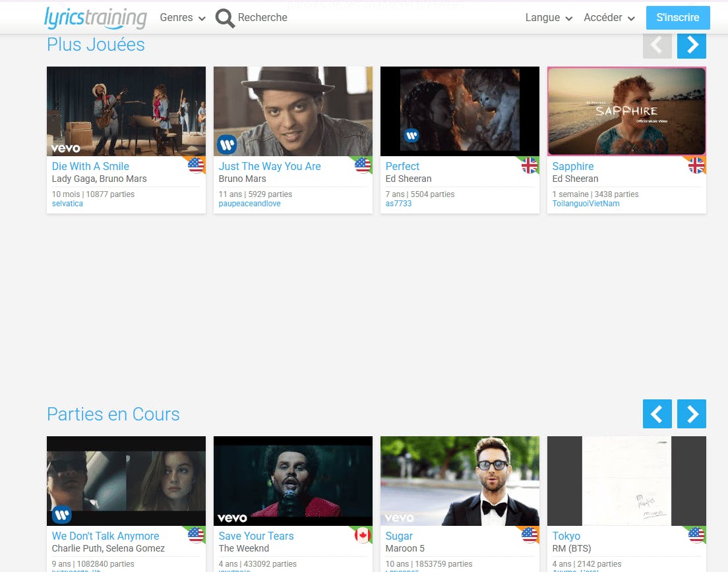Show previous Parties en Cours songs
The image size is (728, 572).
(x=657, y=414)
